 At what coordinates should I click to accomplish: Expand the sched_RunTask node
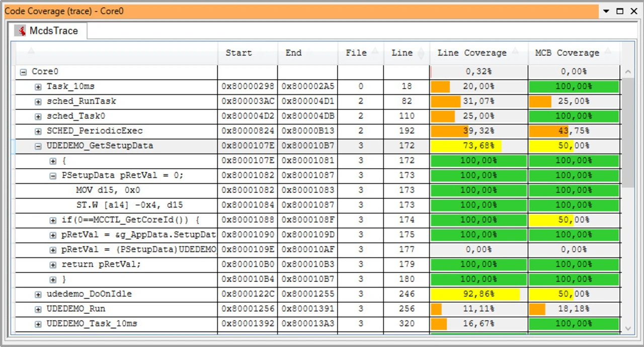[x=38, y=102]
